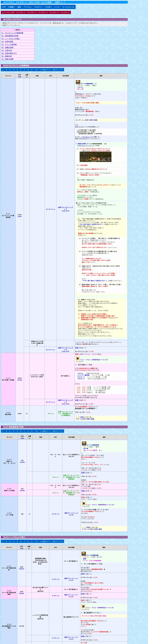Click page 5 in Part1 navigation bar
Screen dimensions: 148x644
click(17, 70)
